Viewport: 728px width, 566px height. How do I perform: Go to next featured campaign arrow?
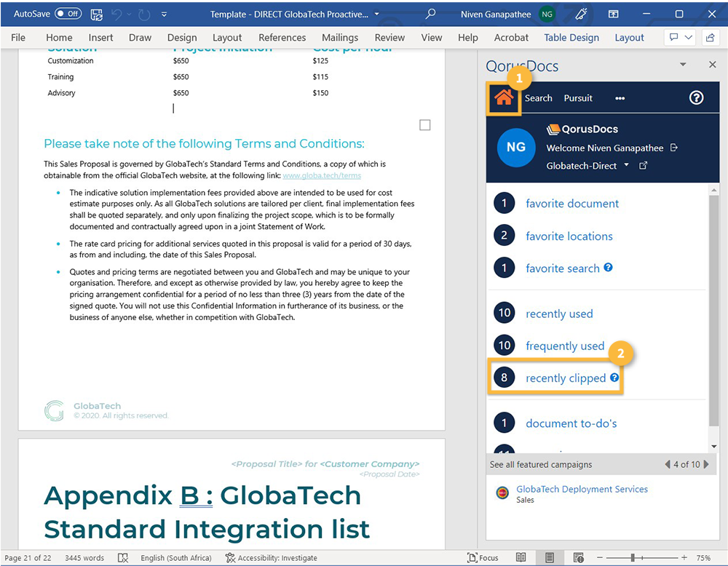(x=705, y=464)
